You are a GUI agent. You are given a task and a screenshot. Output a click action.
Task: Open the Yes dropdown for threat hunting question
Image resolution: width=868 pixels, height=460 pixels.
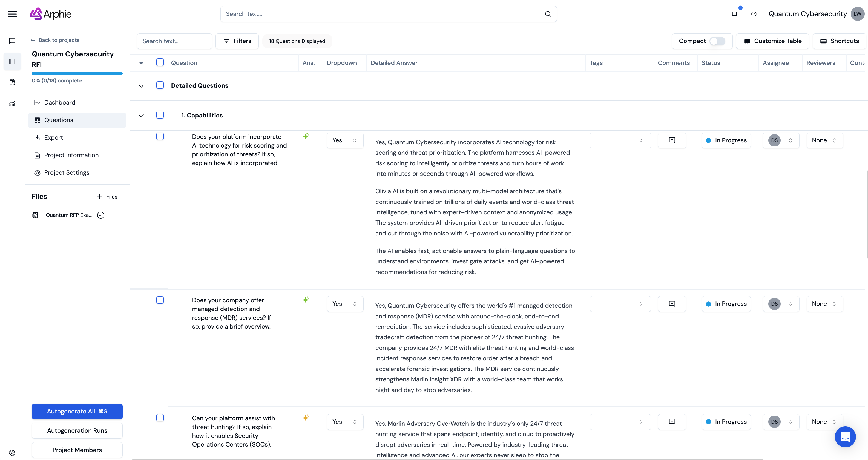point(345,422)
